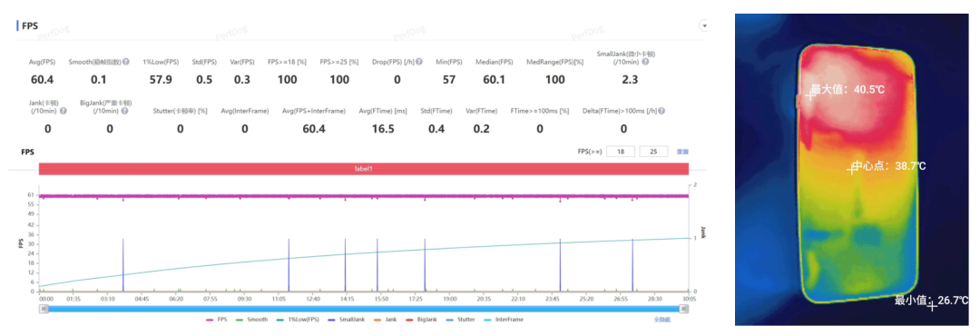Open help icon beside BigJank (/10min)
Screen dimensions: 980x336
(124, 111)
